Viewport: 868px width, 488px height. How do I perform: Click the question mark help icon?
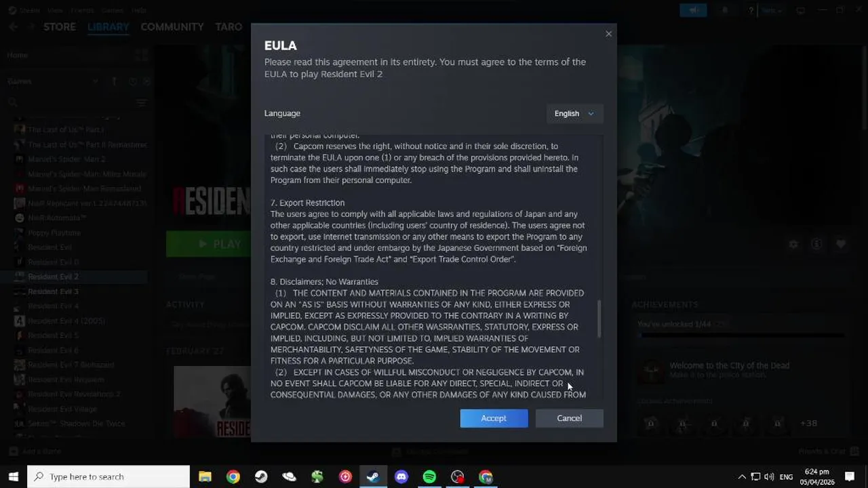[751, 10]
